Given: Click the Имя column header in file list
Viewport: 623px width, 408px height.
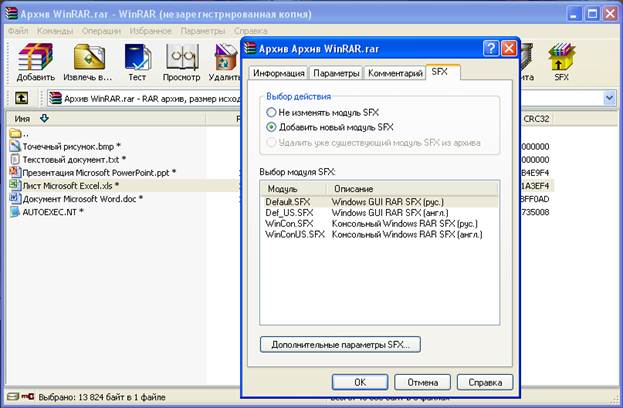Looking at the screenshot, I should coord(106,118).
